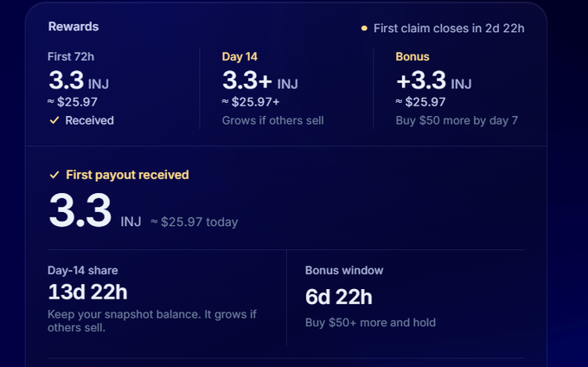This screenshot has height=367, width=588.
Task: Click the large 3.3 INJ payout figure
Action: tap(95, 210)
